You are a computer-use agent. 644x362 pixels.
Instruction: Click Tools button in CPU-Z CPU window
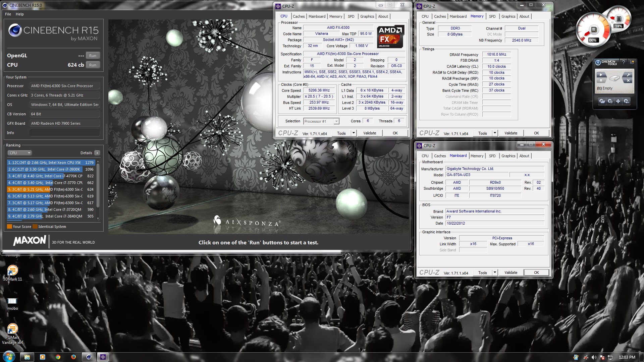tap(341, 133)
